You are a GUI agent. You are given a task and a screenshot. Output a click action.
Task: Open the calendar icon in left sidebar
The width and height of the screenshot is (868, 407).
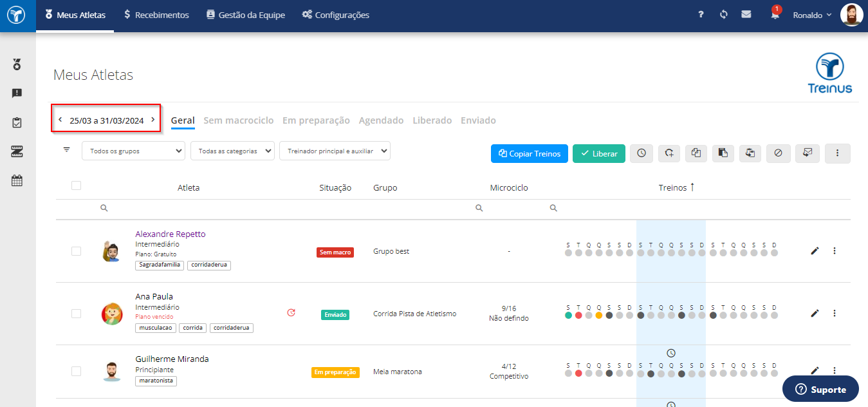17,180
